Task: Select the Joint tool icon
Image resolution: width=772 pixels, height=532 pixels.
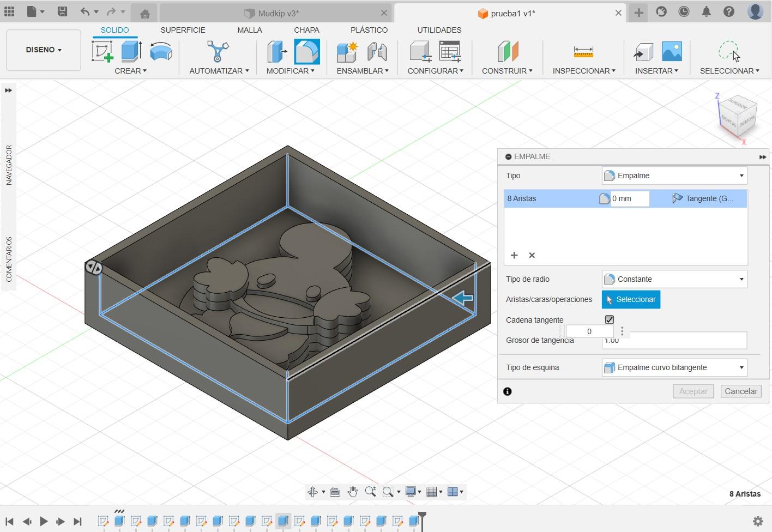Action: tap(377, 52)
